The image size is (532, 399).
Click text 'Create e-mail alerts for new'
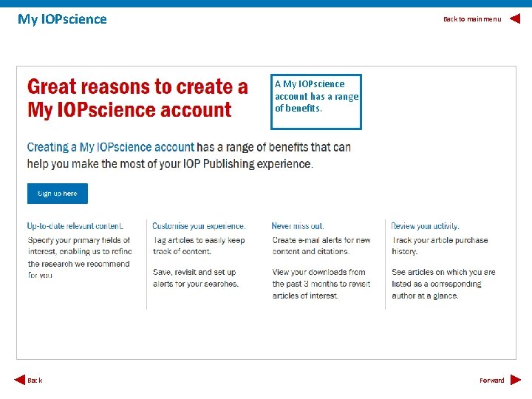[321, 240]
